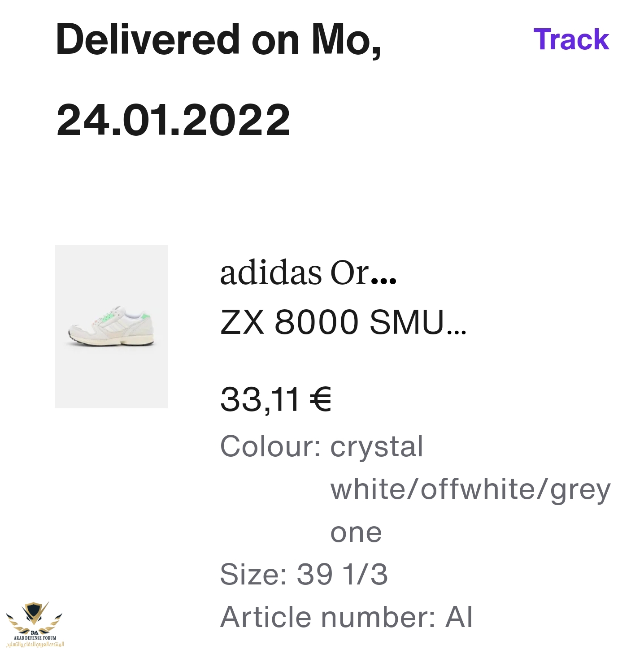Select the 'Size: 39 1/3' line

304,574
